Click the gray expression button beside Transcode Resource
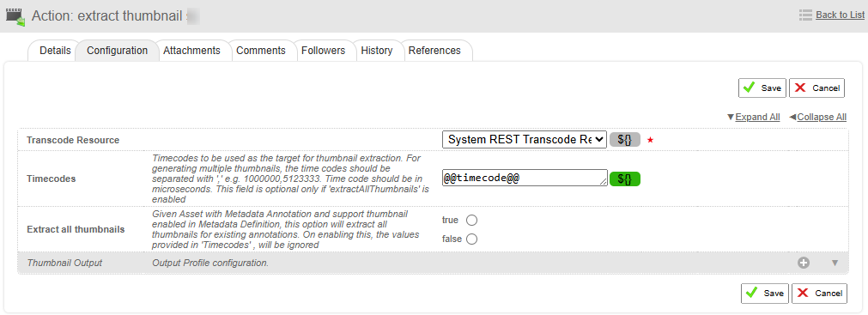 tap(625, 140)
